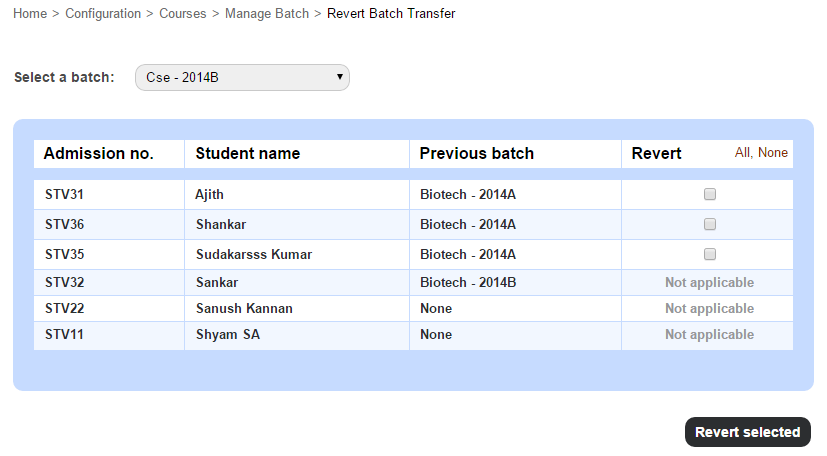Select Sudakarsss Kumar's revert checkbox

point(709,254)
